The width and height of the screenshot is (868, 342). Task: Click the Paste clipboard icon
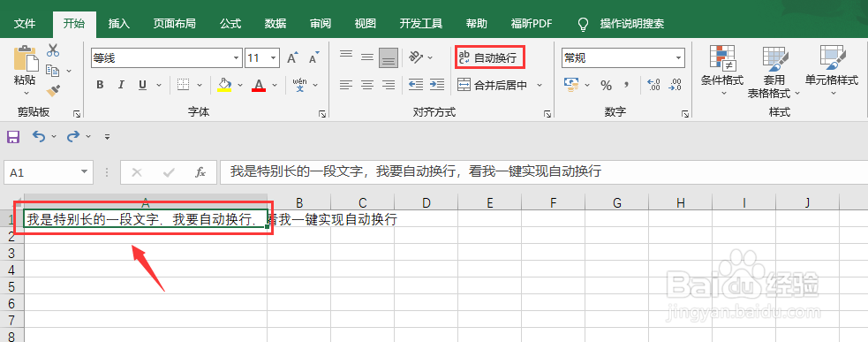(25, 57)
